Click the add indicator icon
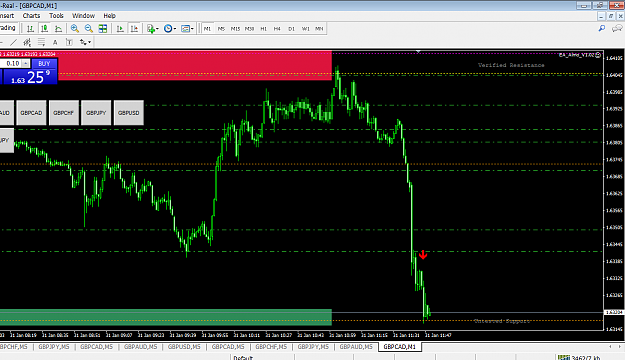 151,29
